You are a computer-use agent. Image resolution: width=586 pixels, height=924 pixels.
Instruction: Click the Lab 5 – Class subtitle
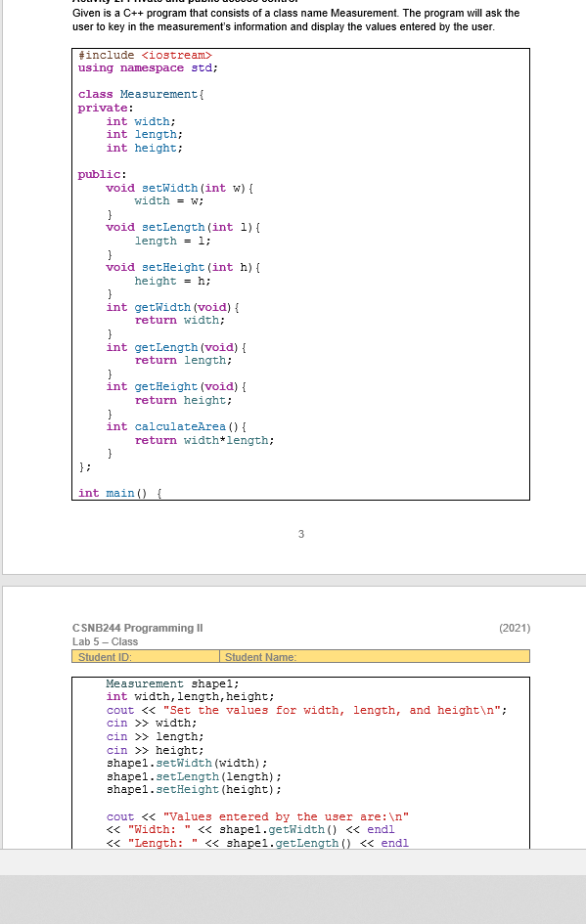[105, 641]
